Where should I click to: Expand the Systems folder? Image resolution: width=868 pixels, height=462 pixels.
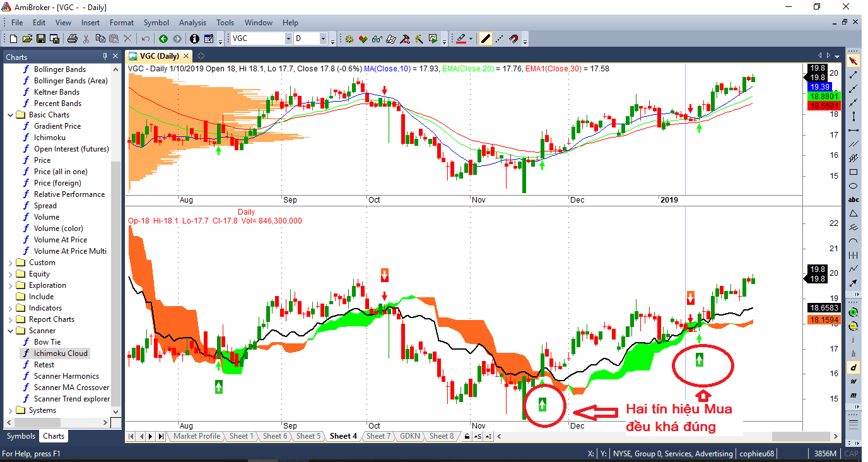tap(11, 410)
